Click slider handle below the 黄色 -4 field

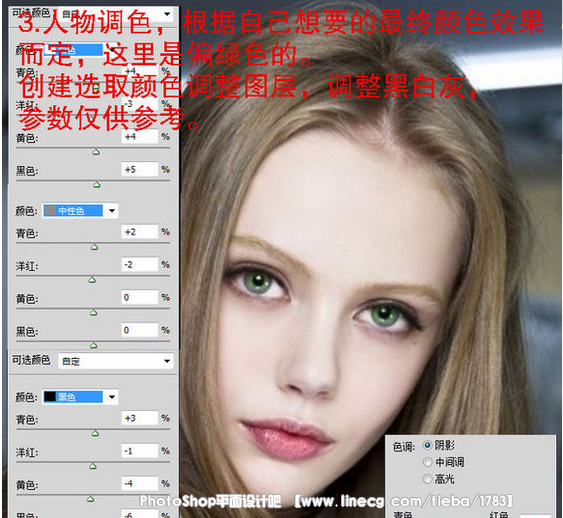click(90, 499)
